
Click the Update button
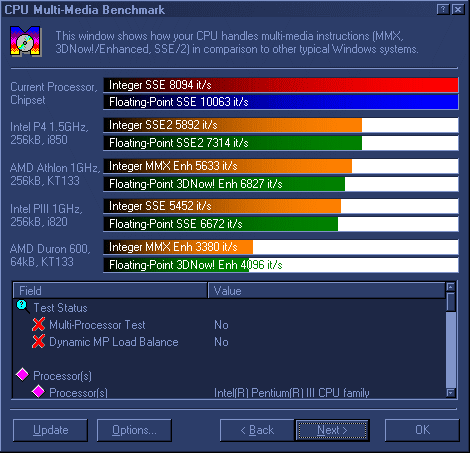pyautogui.click(x=50, y=430)
